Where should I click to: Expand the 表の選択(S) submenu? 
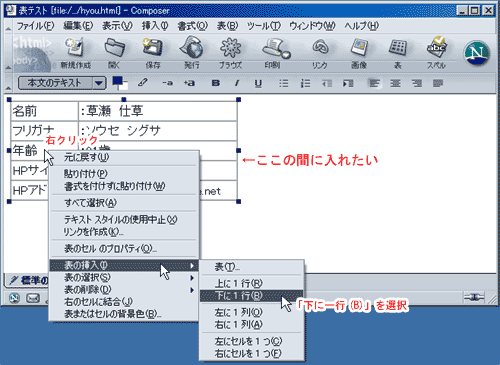[x=124, y=277]
